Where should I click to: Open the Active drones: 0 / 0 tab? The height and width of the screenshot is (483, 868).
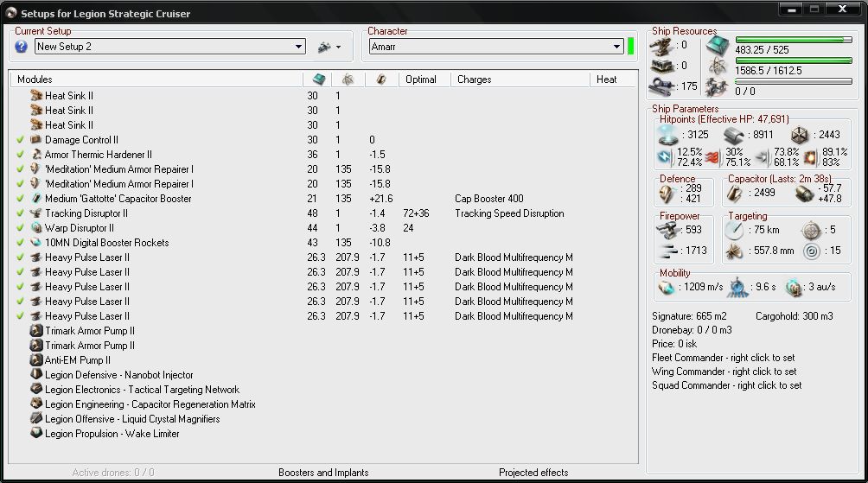pos(113,473)
